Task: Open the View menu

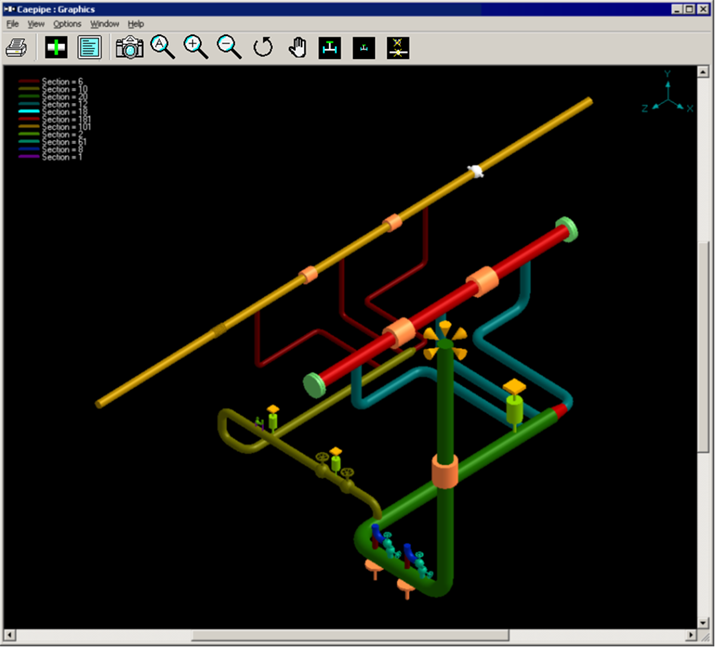Action: click(x=36, y=24)
